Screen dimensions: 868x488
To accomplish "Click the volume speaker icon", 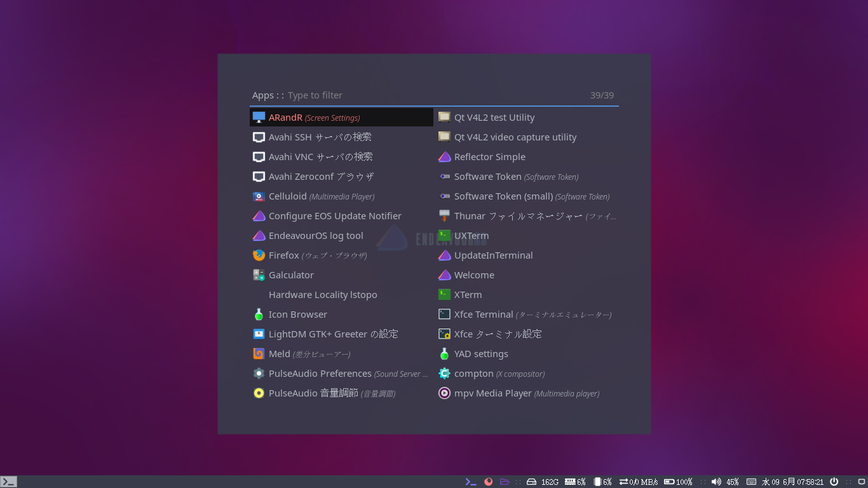I will pyautogui.click(x=716, y=482).
